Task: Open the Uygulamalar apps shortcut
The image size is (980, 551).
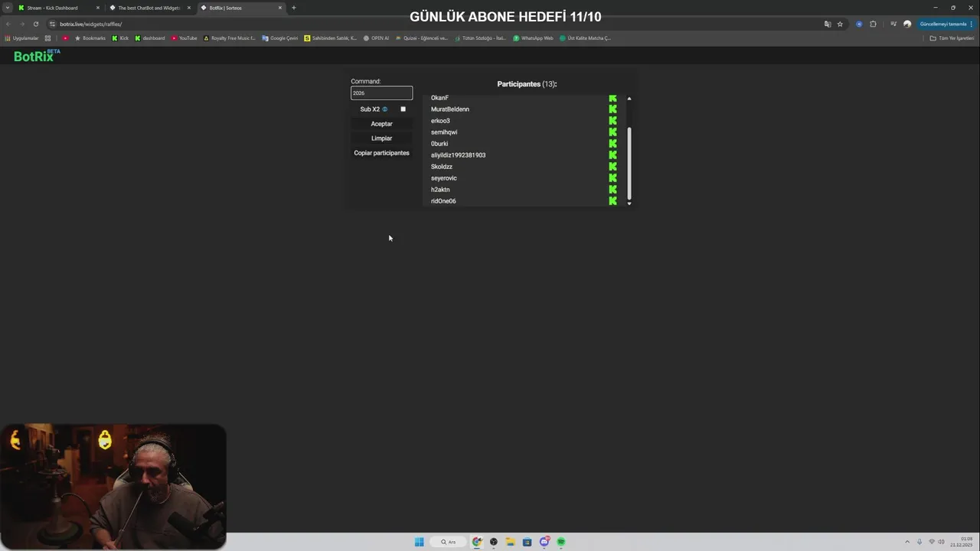Action: [x=21, y=38]
